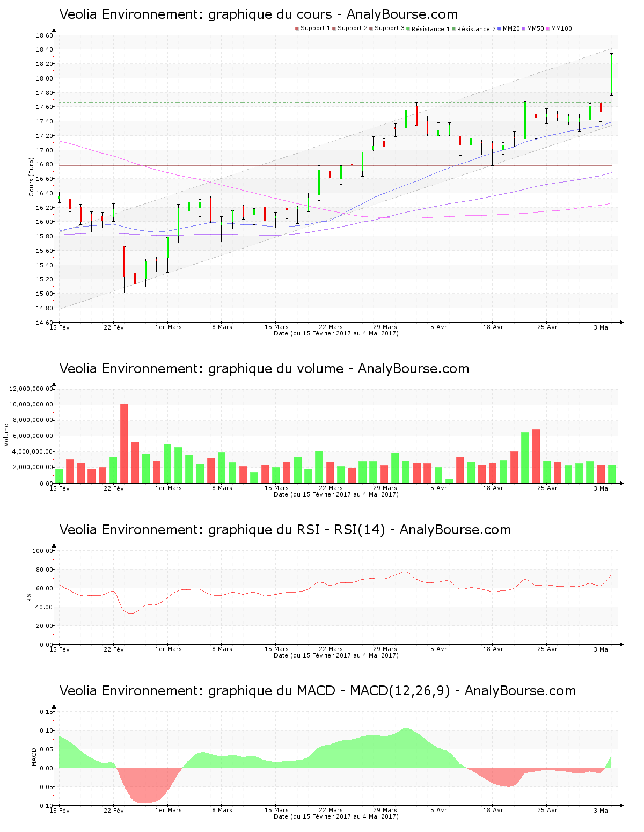Viewport: 644px width, 832px height.
Task: Click the 14.60 tick on the price axis
Action: [x=45, y=323]
